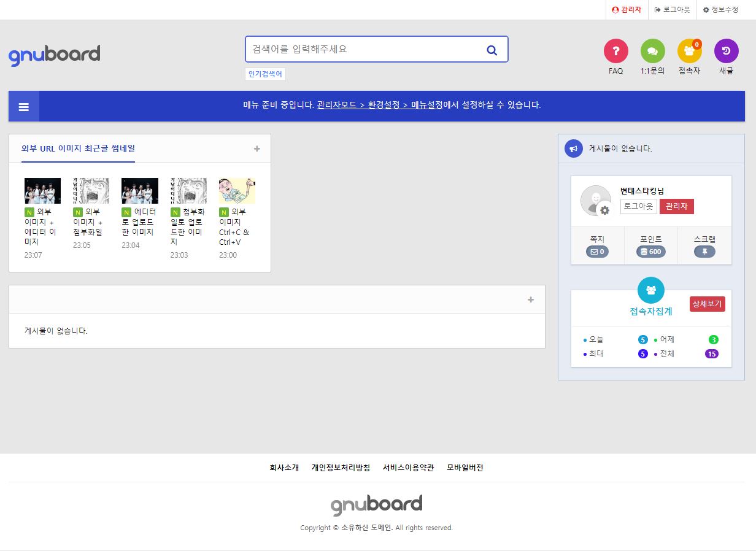Expand the empty board panel plus icon
The image size is (756, 551).
530,299
